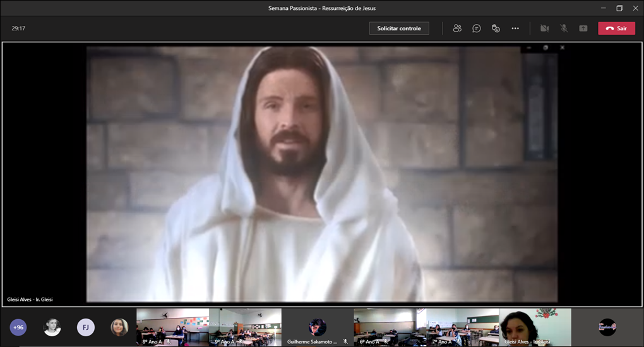
Task: Click the Solicitar controle button
Action: (399, 28)
